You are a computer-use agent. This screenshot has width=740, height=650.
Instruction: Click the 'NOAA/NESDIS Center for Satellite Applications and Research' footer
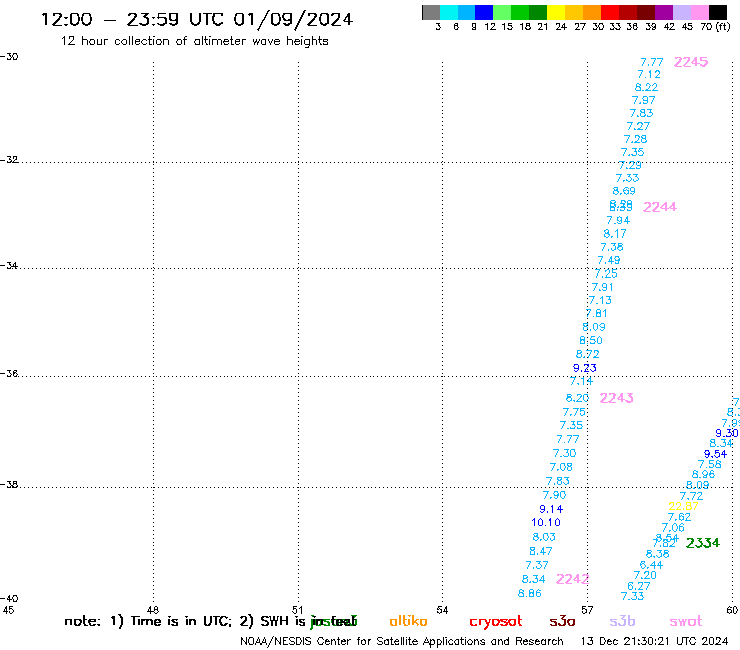pyautogui.click(x=402, y=642)
